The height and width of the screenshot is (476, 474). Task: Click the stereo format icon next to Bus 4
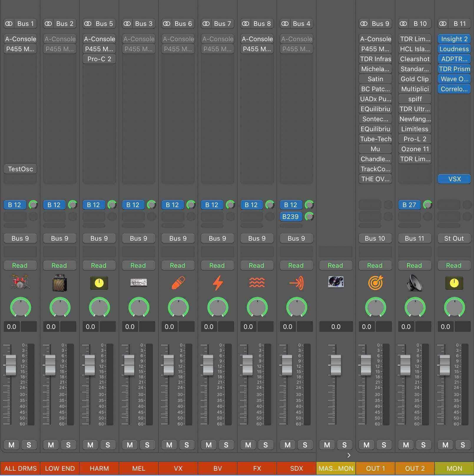point(285,24)
